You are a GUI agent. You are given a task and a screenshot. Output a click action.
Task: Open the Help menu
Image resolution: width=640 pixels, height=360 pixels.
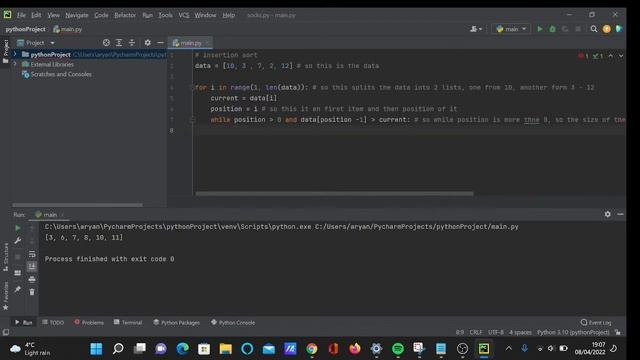(x=229, y=15)
